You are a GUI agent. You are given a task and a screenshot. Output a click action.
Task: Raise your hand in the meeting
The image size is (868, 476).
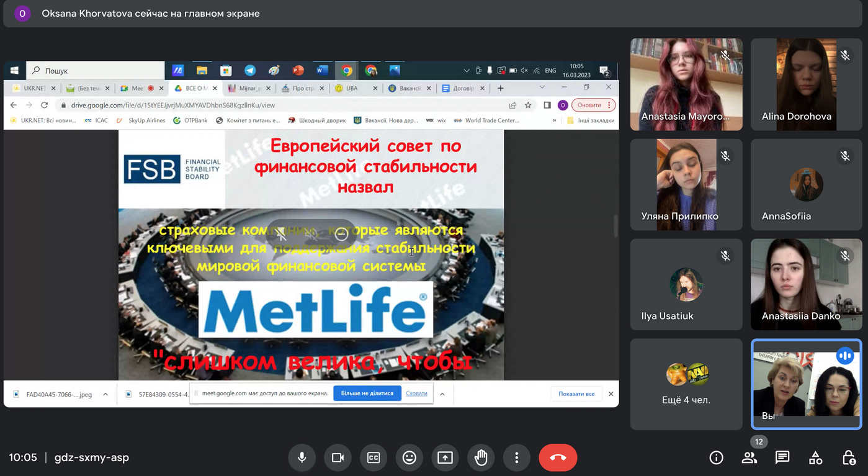pos(481,458)
